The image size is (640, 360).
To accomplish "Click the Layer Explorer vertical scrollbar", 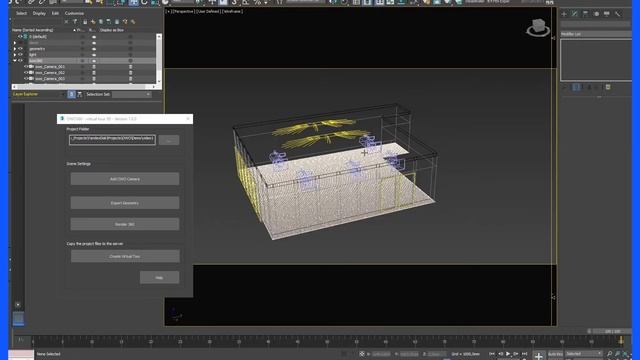I will tap(159, 58).
